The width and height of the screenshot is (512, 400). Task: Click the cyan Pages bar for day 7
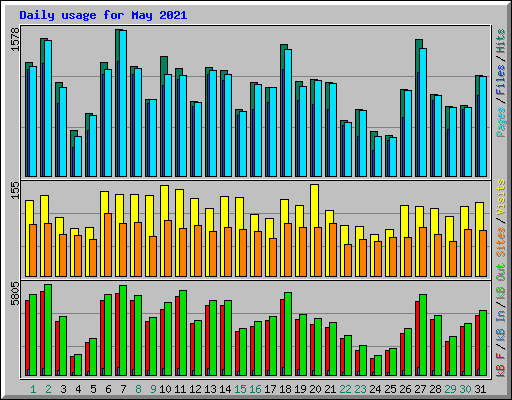click(123, 103)
